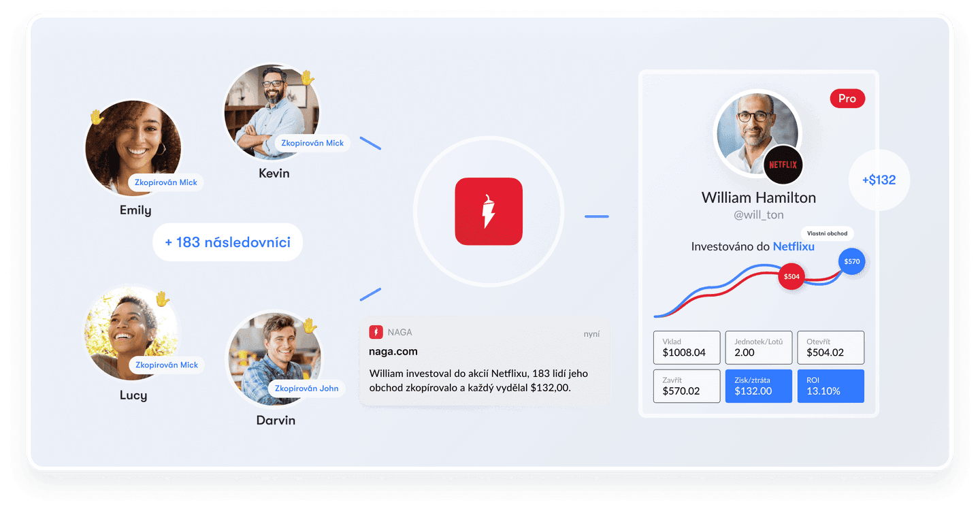The image size is (980, 511).
Task: Click the notification message about William investing
Action: coord(478,380)
